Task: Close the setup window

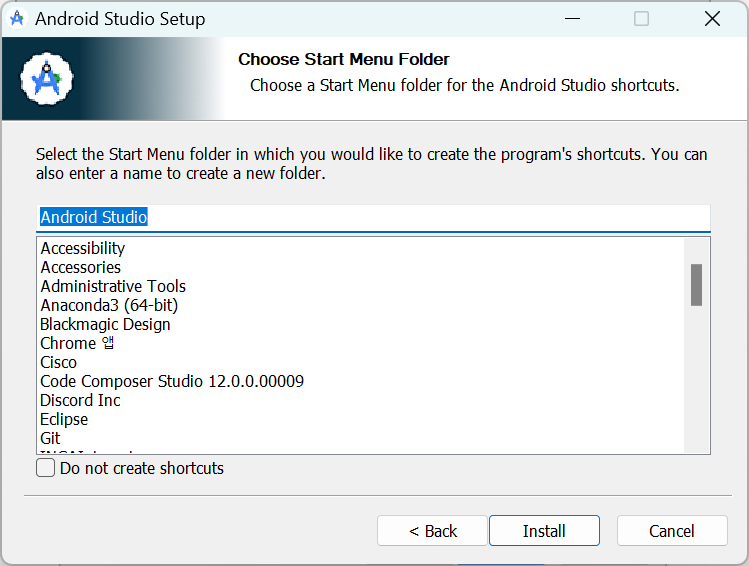Action: tap(712, 19)
